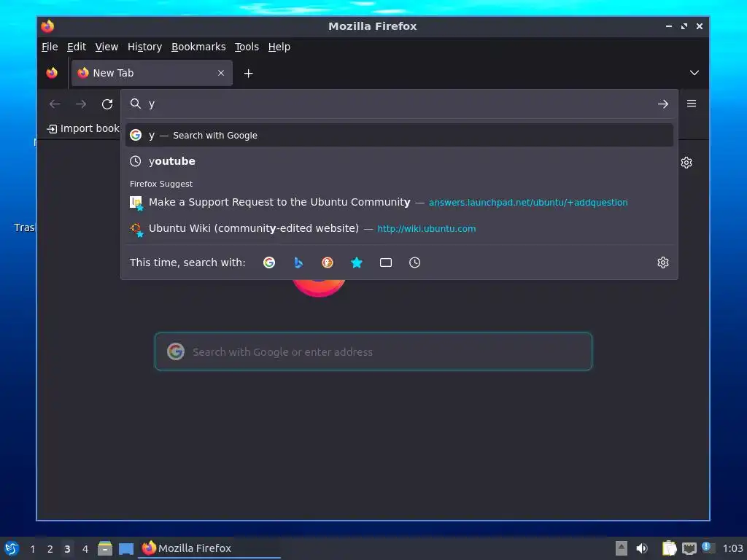The height and width of the screenshot is (560, 747).
Task: Switch to workspace 1
Action: [32, 549]
